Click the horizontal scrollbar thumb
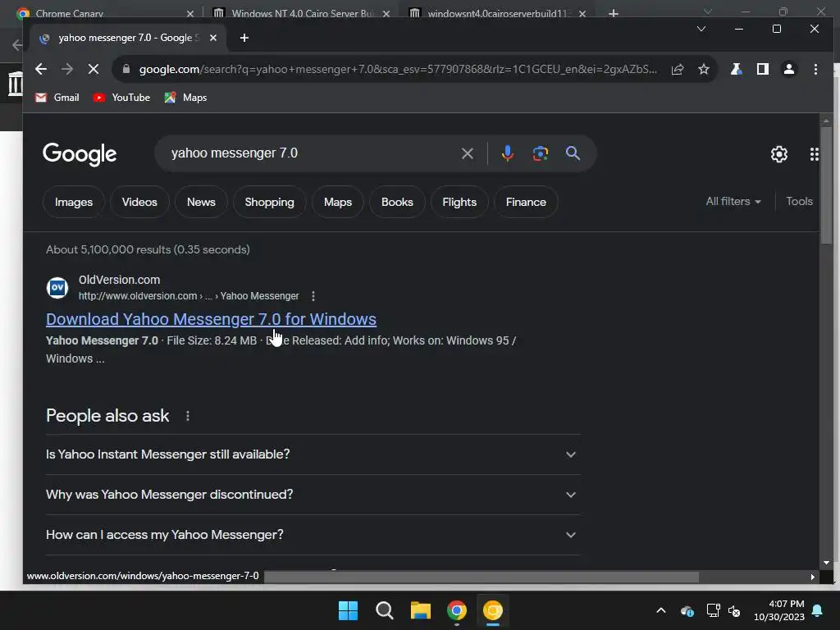The image size is (840, 630). pos(481,577)
